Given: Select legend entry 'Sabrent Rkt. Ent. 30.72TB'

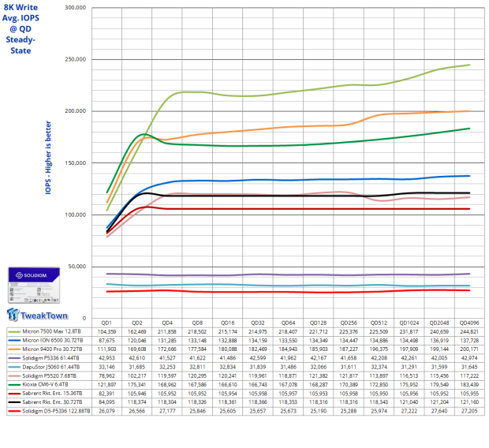Looking at the screenshot, I should coord(52,402).
